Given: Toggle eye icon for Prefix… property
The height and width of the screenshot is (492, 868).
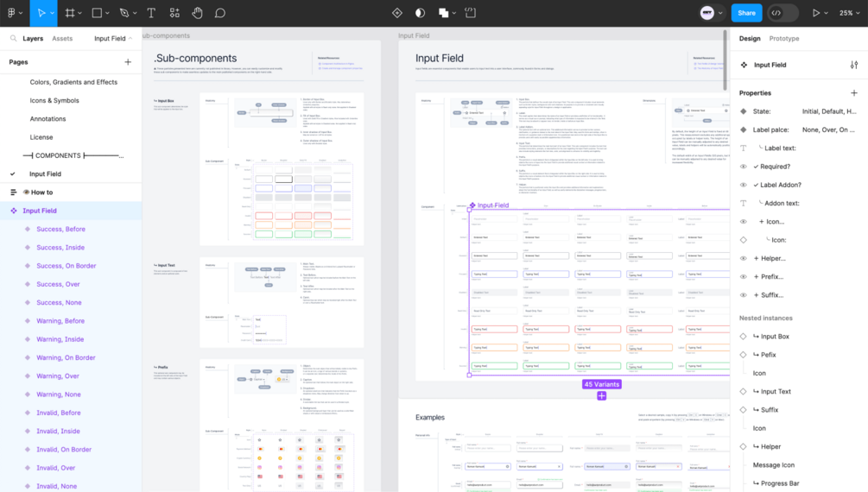Looking at the screenshot, I should pos(744,277).
